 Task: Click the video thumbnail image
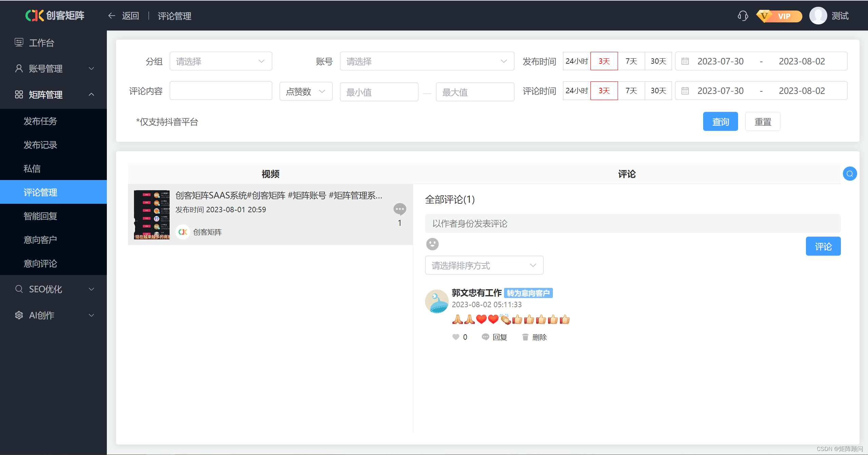[x=152, y=215]
